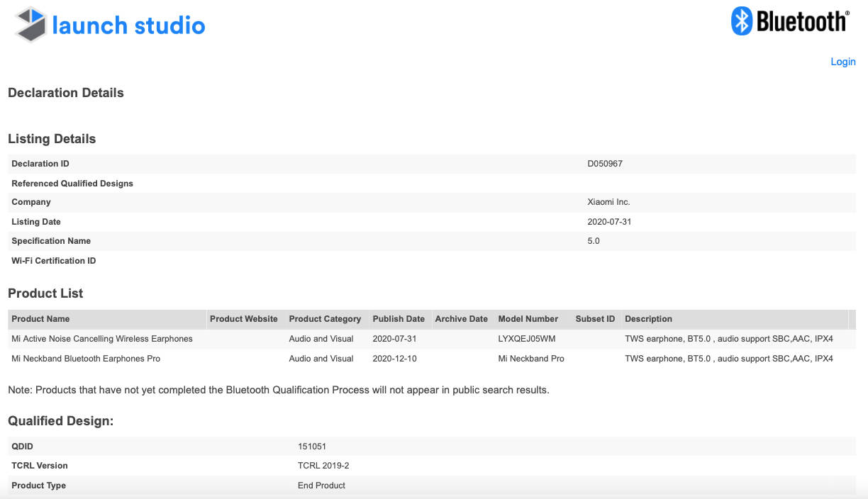Click the Company row label
The image size is (868, 499).
[x=31, y=202]
